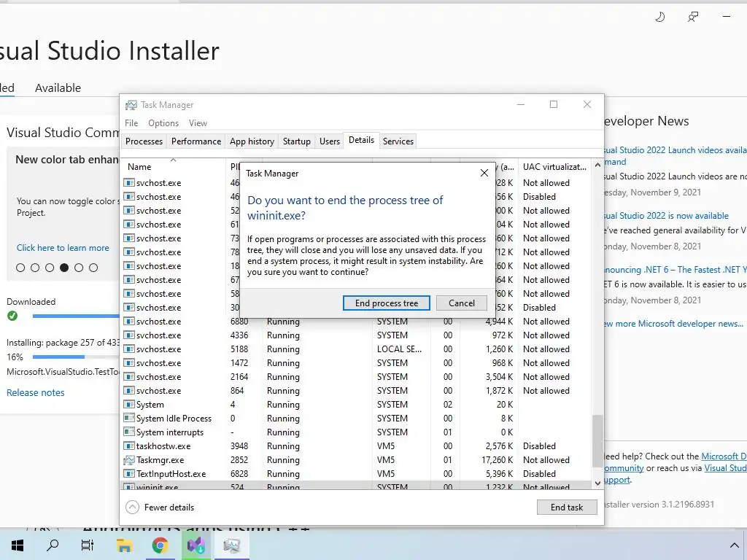The height and width of the screenshot is (560, 747).
Task: Select sixth carousel dot in installer news
Action: tap(93, 268)
